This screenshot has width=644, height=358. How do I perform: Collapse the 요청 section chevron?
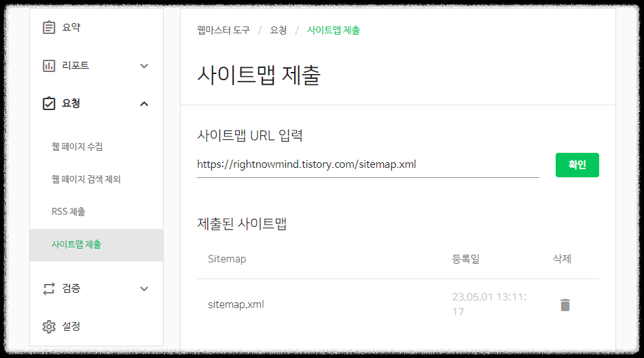144,104
